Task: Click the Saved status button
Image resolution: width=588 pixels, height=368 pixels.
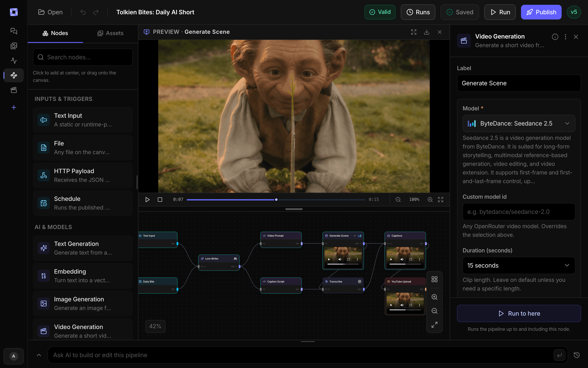Action: [x=460, y=12]
